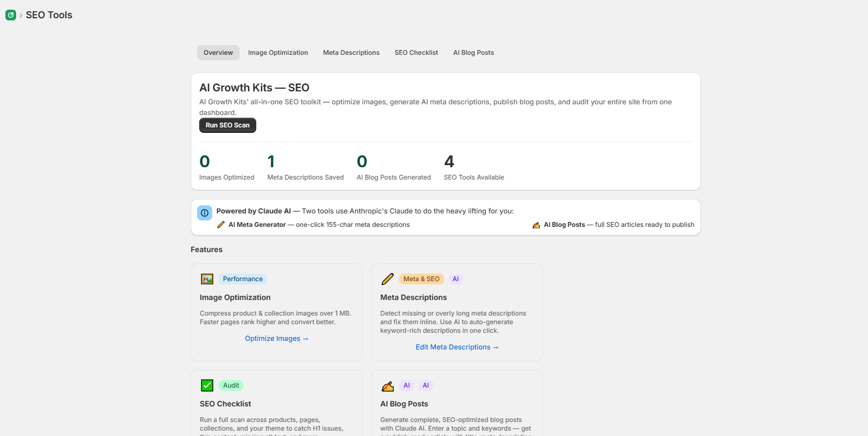The height and width of the screenshot is (436, 868).
Task: Click the AI Blog Posts Generated stat
Action: [x=394, y=167]
